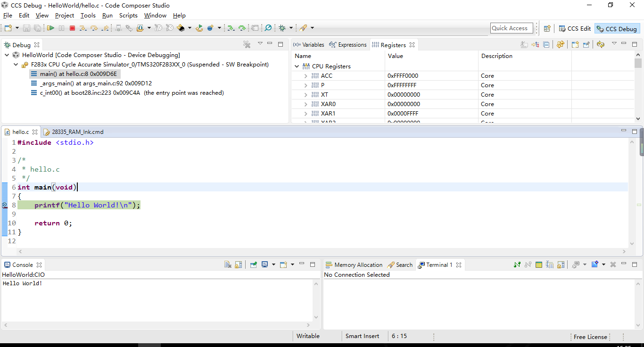644x347 pixels.
Task: Open the Display Selected Console dropdown arrow
Action: point(273,264)
